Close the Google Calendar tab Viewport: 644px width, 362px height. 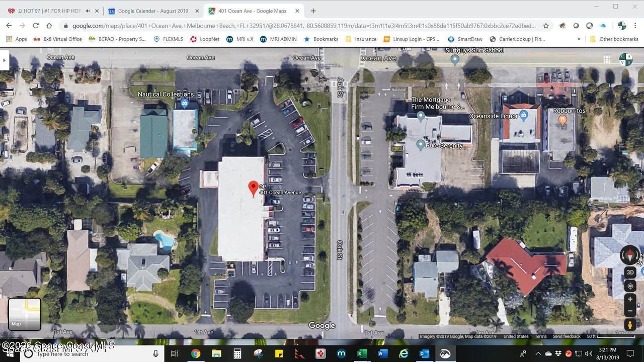197,11
